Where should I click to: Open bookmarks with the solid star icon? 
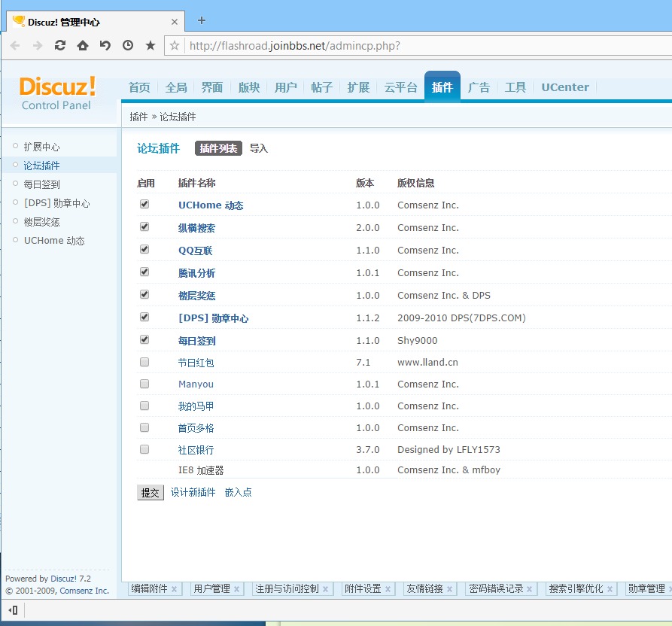tap(151, 45)
